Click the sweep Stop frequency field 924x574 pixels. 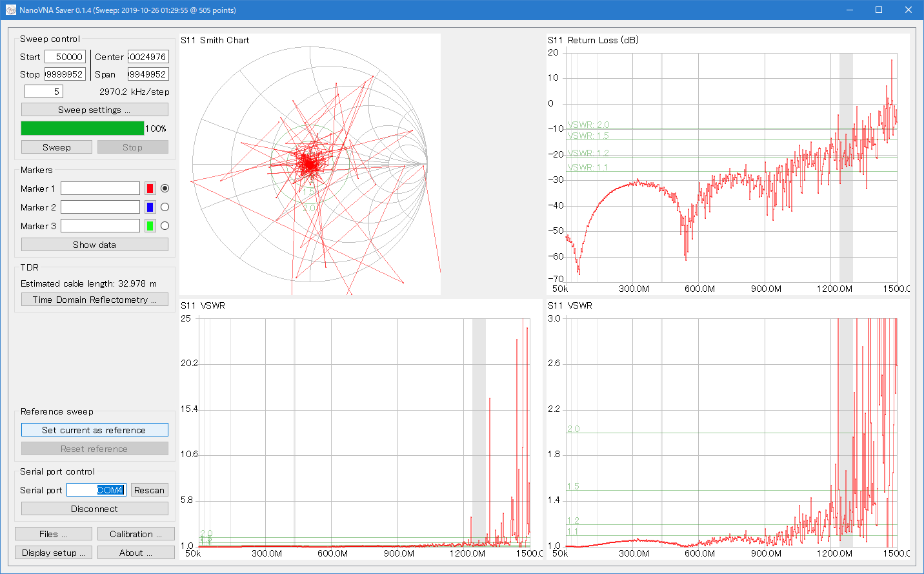65,74
